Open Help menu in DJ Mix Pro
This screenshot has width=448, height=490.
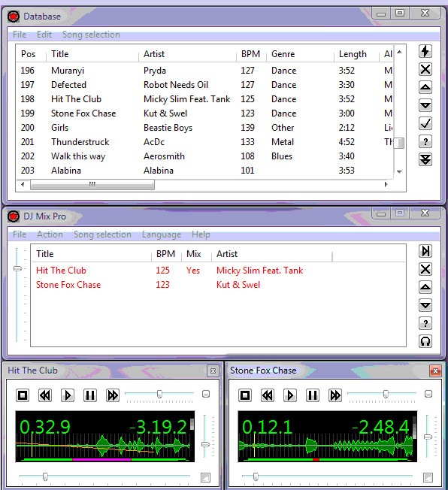point(201,234)
